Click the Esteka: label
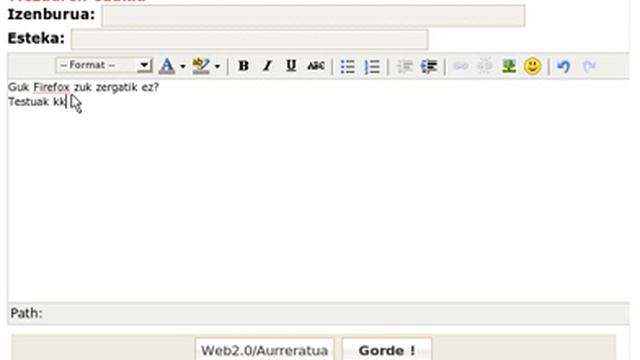The image size is (640, 360). click(36, 38)
